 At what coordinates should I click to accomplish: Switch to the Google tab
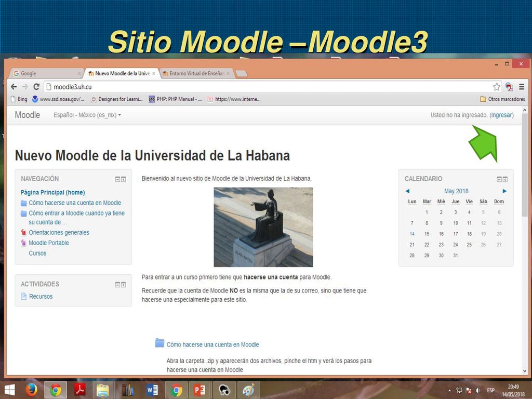[46, 73]
